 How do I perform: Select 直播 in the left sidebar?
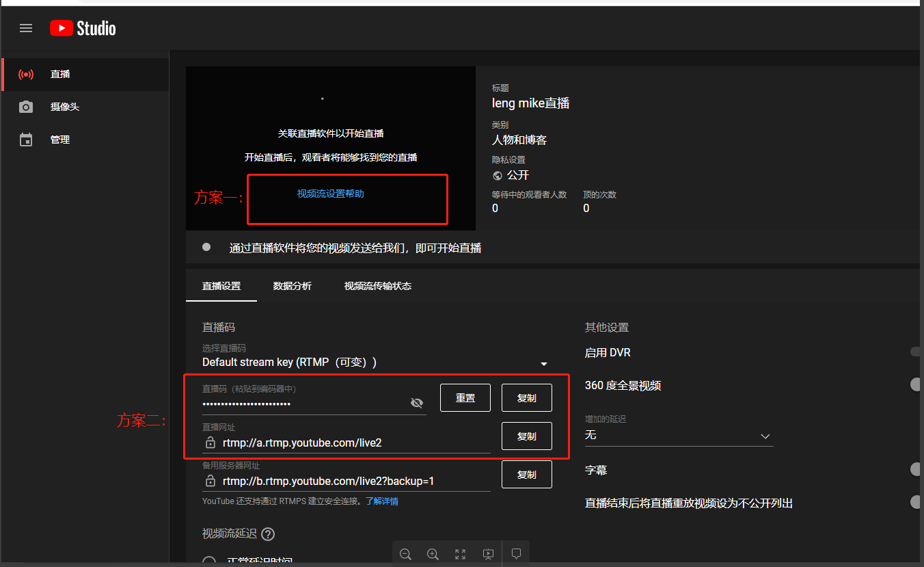pyautogui.click(x=85, y=75)
